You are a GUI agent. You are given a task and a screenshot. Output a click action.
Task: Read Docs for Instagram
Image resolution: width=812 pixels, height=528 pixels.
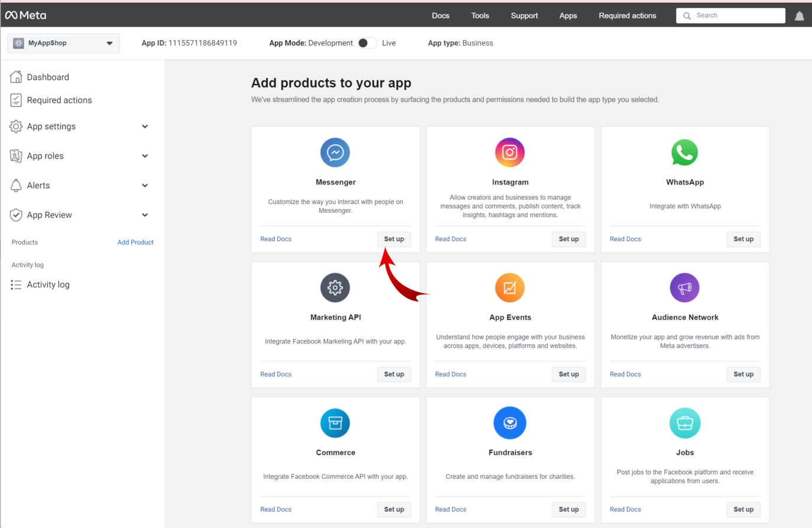point(450,239)
